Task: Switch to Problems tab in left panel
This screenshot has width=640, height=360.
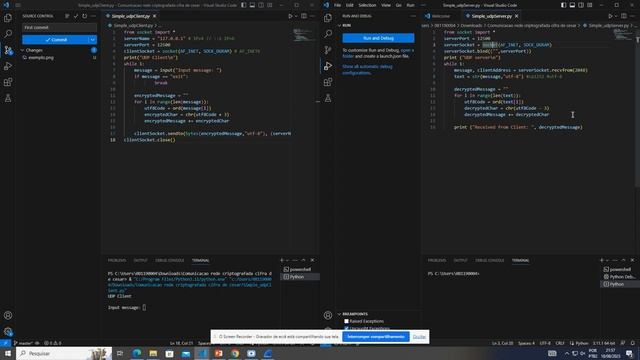Action: pyautogui.click(x=117, y=260)
